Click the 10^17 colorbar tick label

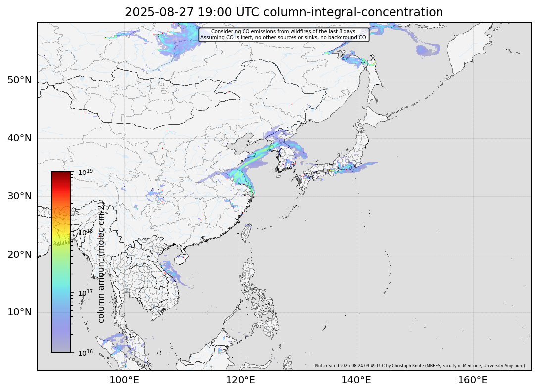click(86, 292)
